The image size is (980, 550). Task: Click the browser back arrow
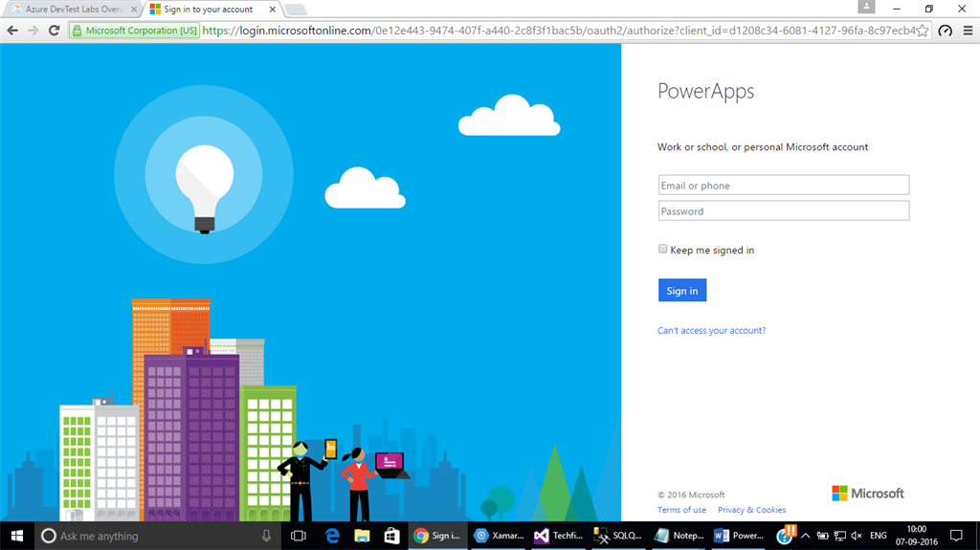(12, 31)
